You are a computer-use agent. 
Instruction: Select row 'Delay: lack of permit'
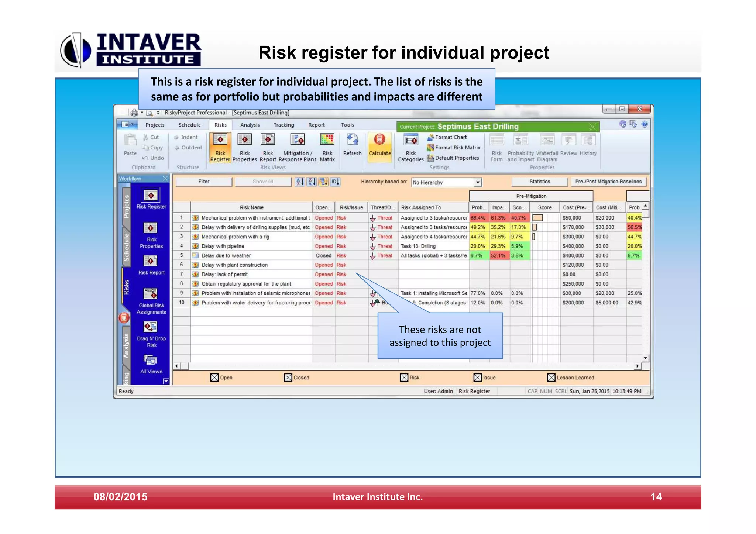point(408,274)
